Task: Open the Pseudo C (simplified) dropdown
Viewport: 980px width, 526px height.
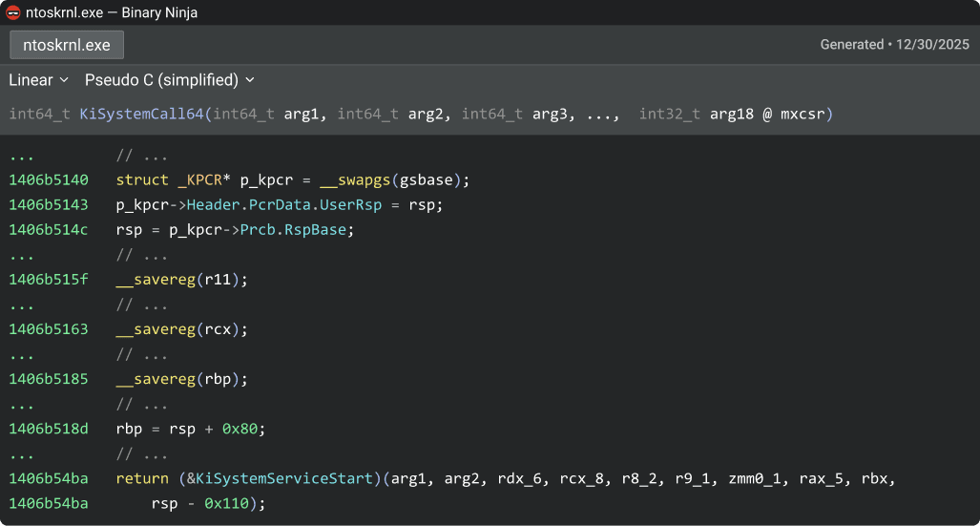Action: [x=169, y=80]
